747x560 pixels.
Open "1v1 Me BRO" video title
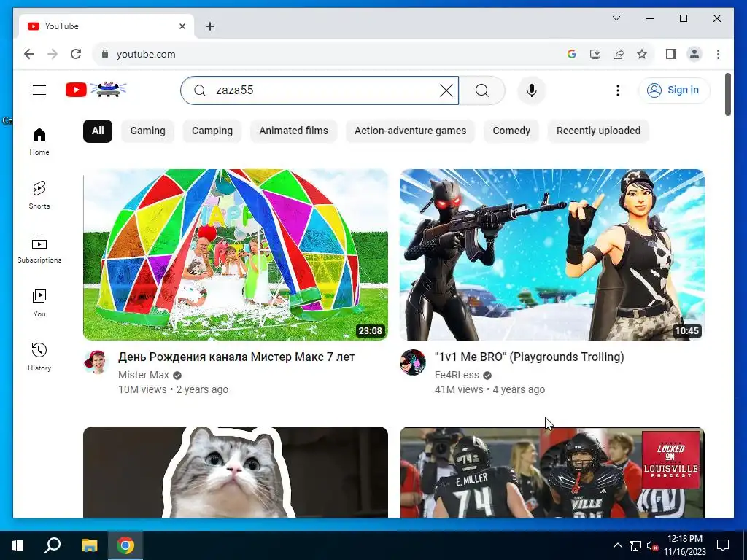530,357
